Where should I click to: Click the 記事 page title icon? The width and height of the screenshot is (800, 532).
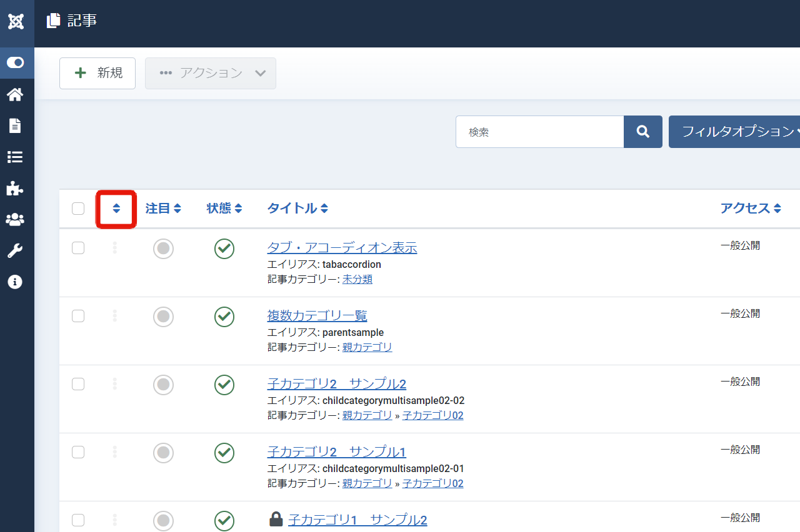tap(54, 21)
